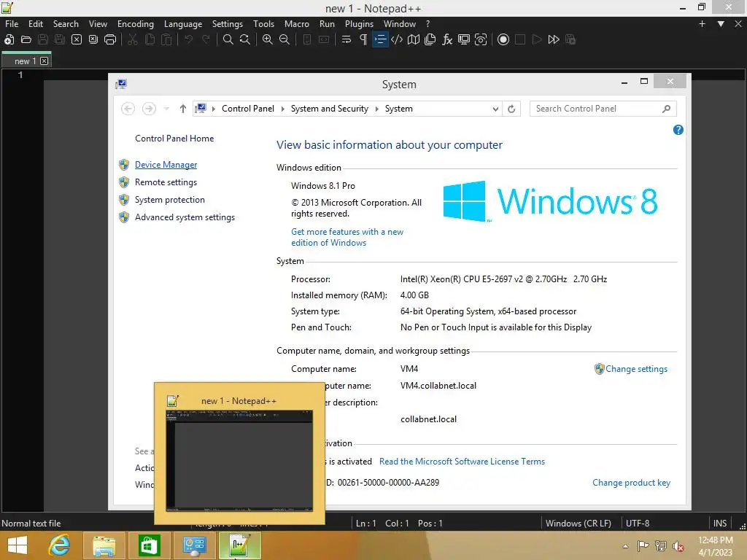
Task: Open Find with the magnifier icon
Action: pos(228,39)
